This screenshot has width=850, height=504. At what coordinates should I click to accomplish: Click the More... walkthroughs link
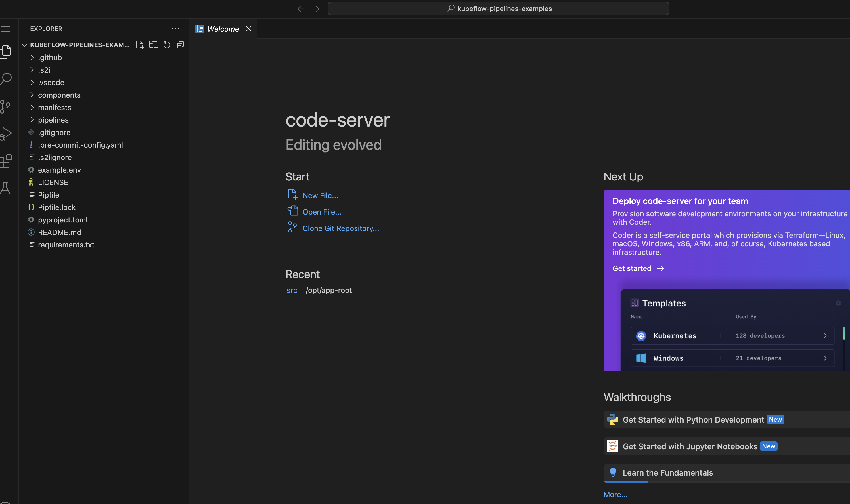point(615,495)
